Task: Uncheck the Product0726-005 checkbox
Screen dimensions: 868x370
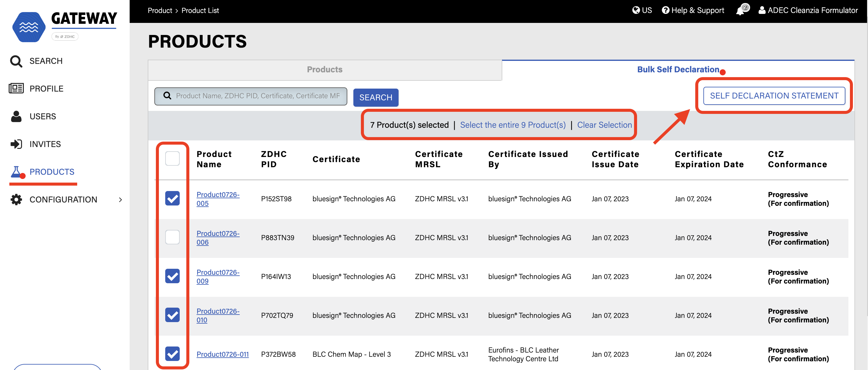Action: (172, 198)
